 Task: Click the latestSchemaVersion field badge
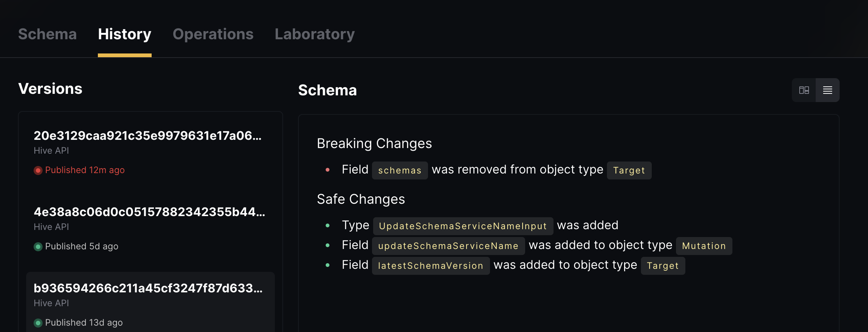click(430, 265)
